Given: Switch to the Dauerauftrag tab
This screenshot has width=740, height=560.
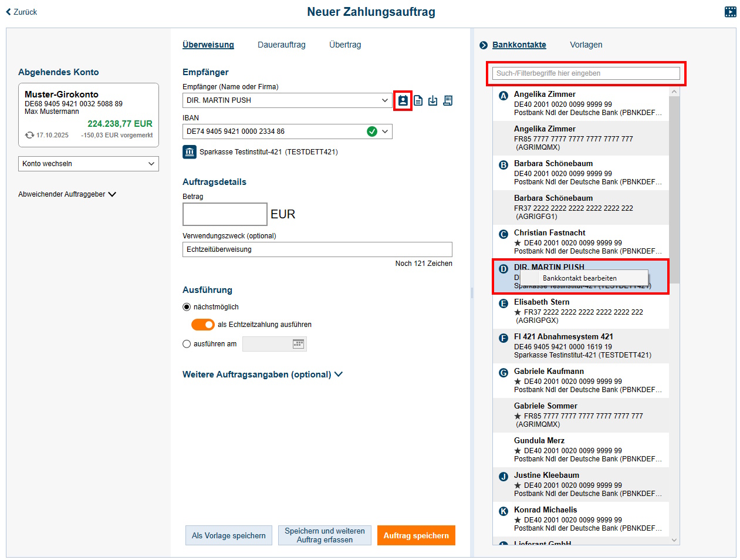Looking at the screenshot, I should point(281,45).
